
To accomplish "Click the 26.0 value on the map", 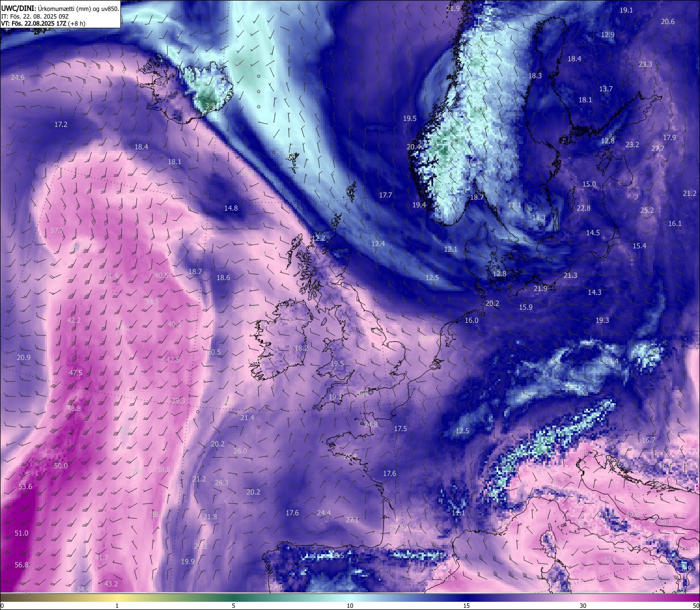I will click(240, 451).
